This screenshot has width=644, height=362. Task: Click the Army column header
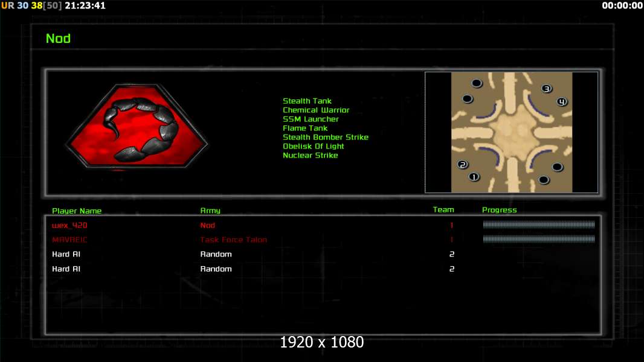click(x=210, y=211)
